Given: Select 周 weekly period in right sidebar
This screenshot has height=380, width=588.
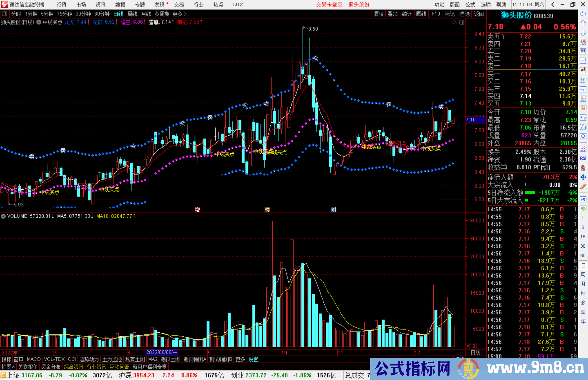Looking at the screenshot, I should click(583, 275).
